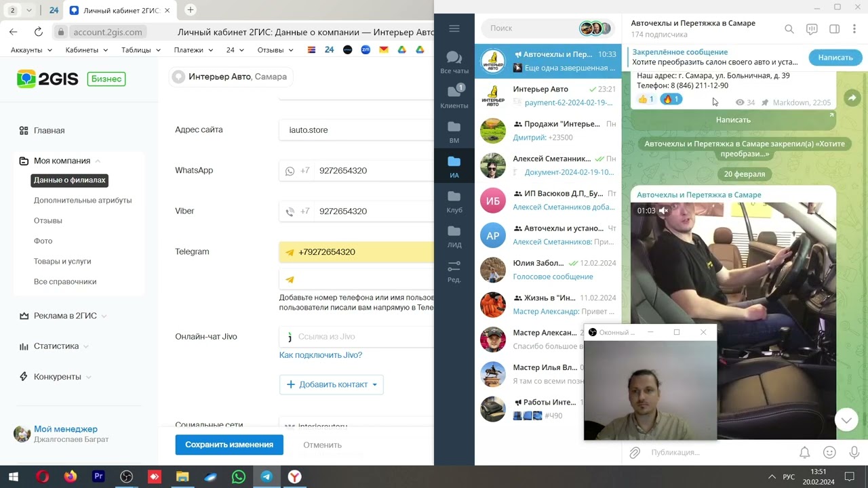This screenshot has height=488, width=868.
Task: Toggle the fire reaction on the post
Action: click(x=671, y=100)
